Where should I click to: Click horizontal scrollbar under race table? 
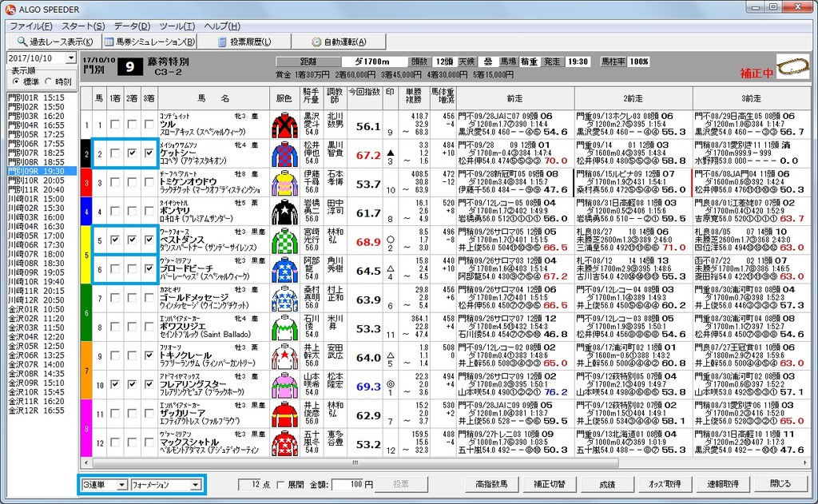pos(355,462)
